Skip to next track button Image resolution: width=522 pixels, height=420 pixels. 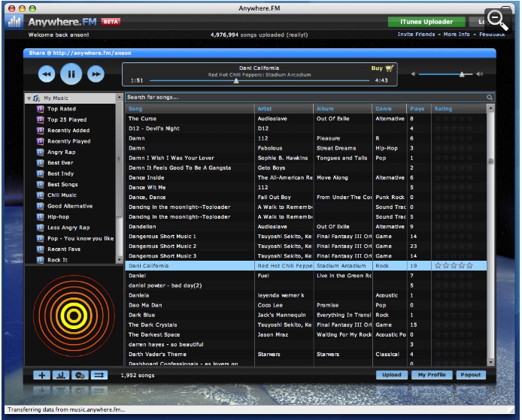(x=96, y=74)
